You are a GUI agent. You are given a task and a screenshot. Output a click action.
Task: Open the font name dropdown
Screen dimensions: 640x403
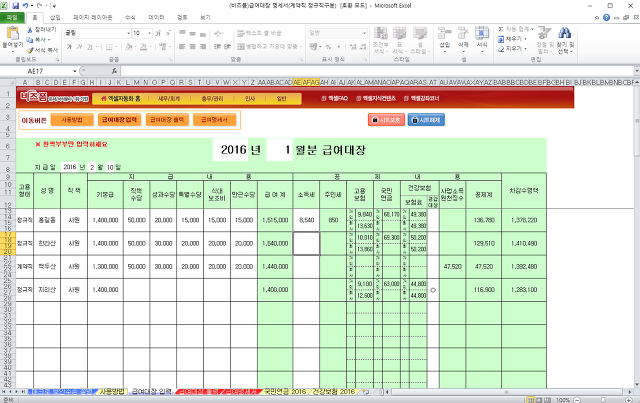click(x=128, y=33)
